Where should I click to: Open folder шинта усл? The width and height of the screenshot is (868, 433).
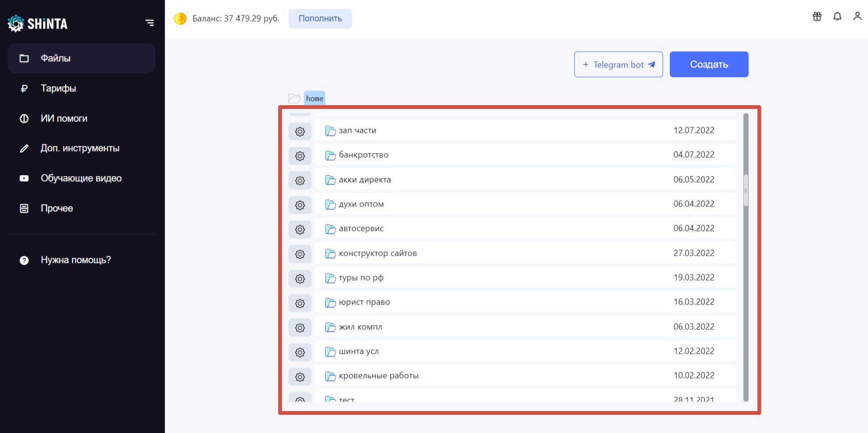click(525, 351)
